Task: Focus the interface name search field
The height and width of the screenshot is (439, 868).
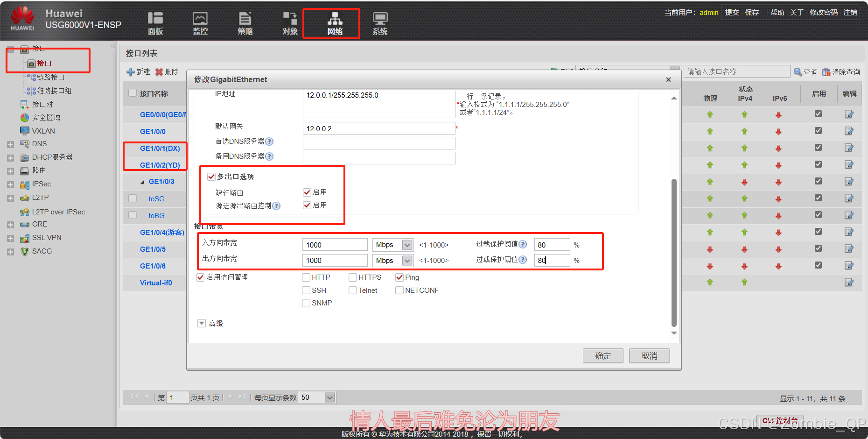Action: [737, 71]
